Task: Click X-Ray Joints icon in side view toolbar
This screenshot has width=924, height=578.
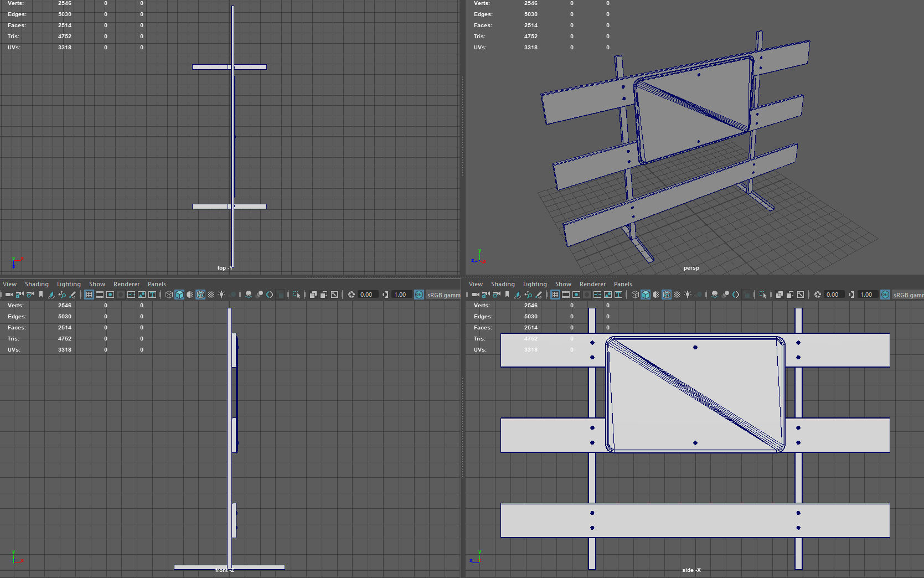Action: (801, 295)
